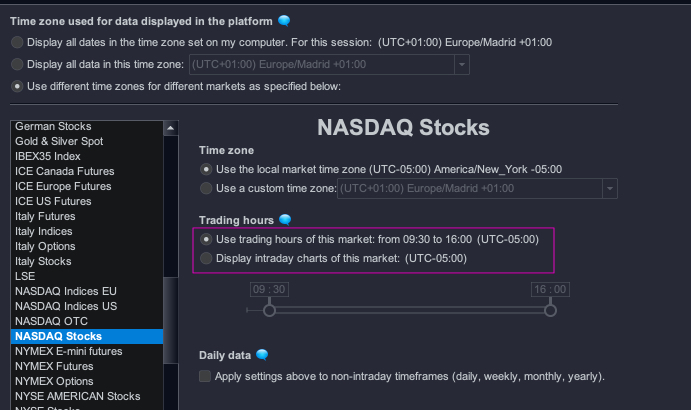Select LSE market entry
Image resolution: width=691 pixels, height=410 pixels.
pos(26,276)
